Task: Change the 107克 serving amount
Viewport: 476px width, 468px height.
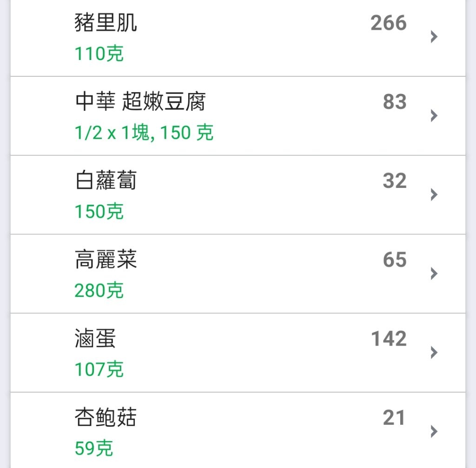Action: click(x=99, y=369)
